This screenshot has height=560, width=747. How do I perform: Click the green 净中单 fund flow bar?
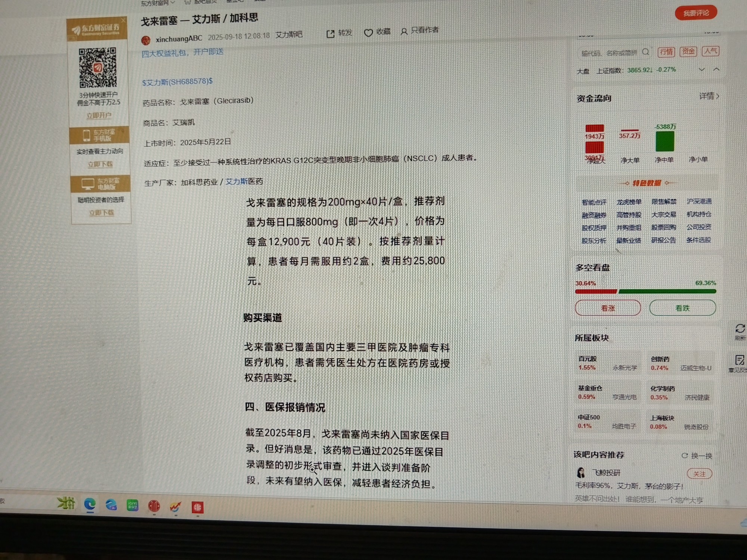[665, 141]
